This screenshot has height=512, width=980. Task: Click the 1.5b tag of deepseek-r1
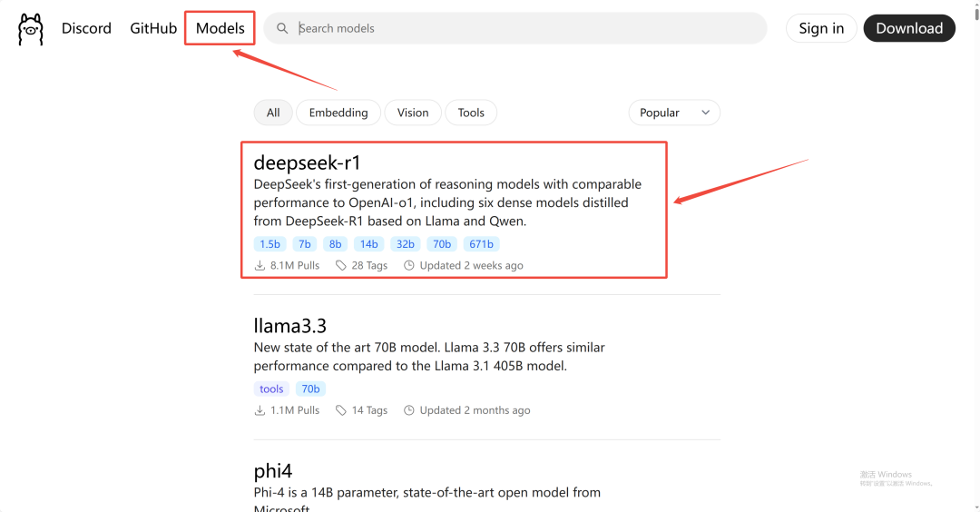tap(270, 244)
